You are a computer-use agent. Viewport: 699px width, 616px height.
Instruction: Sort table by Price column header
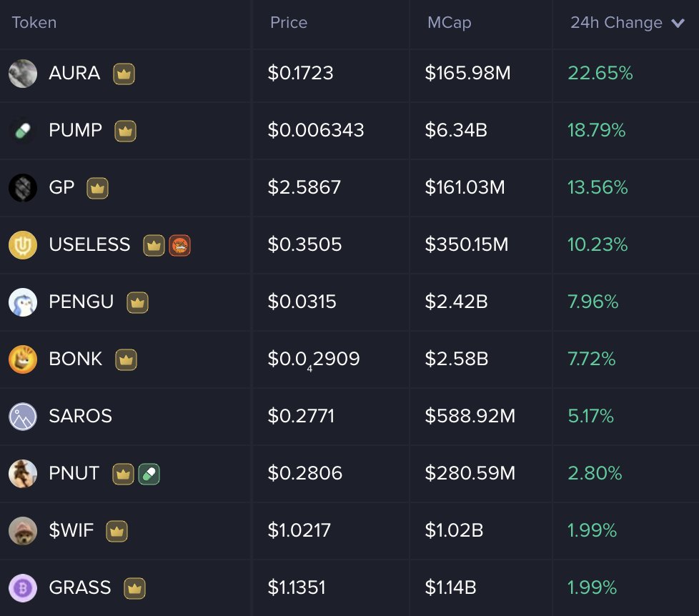[289, 22]
